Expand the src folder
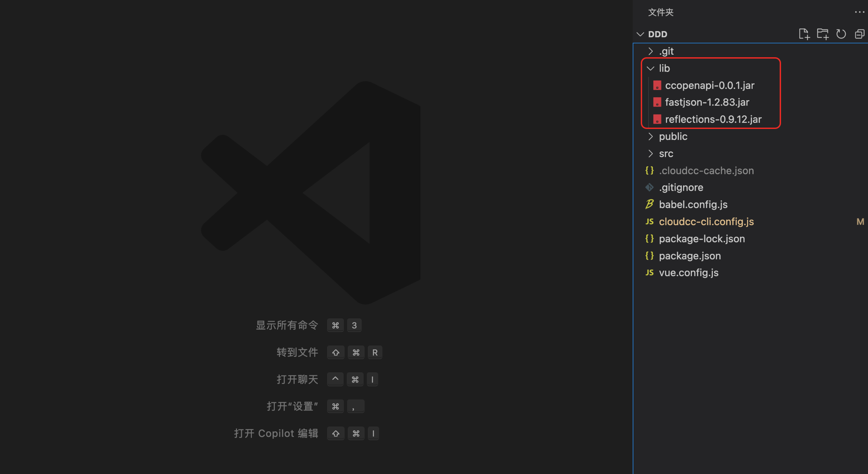 pos(650,154)
